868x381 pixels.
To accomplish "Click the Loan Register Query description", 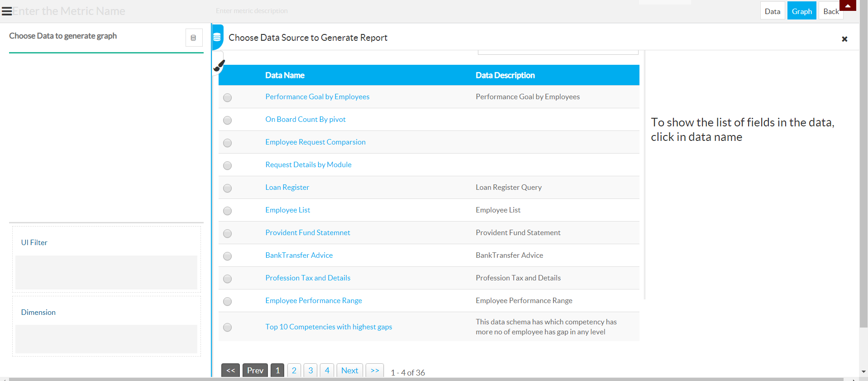I will [509, 187].
